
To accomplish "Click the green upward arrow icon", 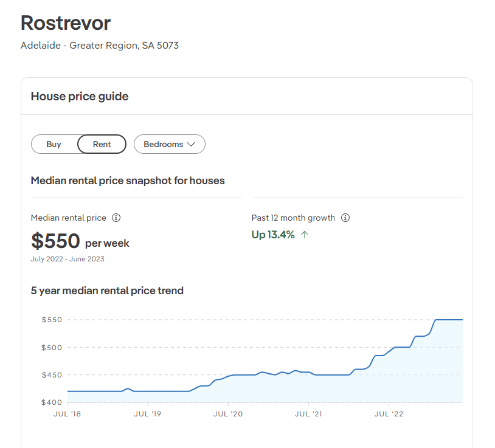I will (x=305, y=235).
